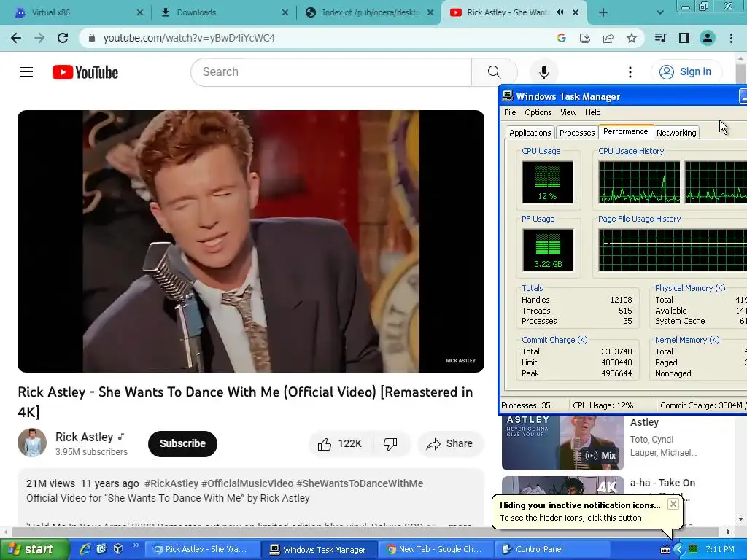747x560 pixels.
Task: Open Windows Task Manager taskbar button
Action: (x=319, y=550)
